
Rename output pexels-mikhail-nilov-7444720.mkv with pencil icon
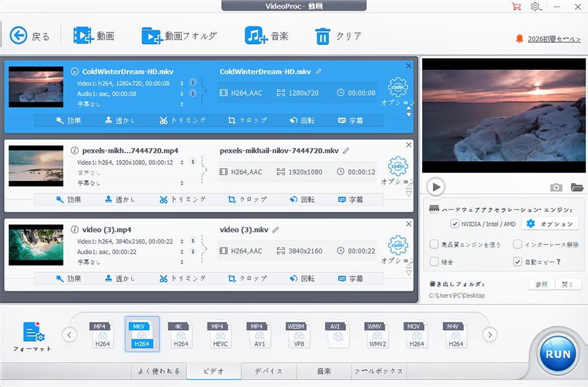coord(346,151)
